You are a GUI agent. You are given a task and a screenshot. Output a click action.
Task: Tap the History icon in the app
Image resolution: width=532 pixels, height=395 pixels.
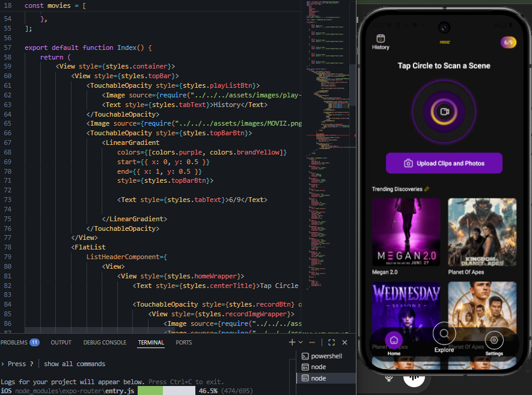(x=381, y=38)
